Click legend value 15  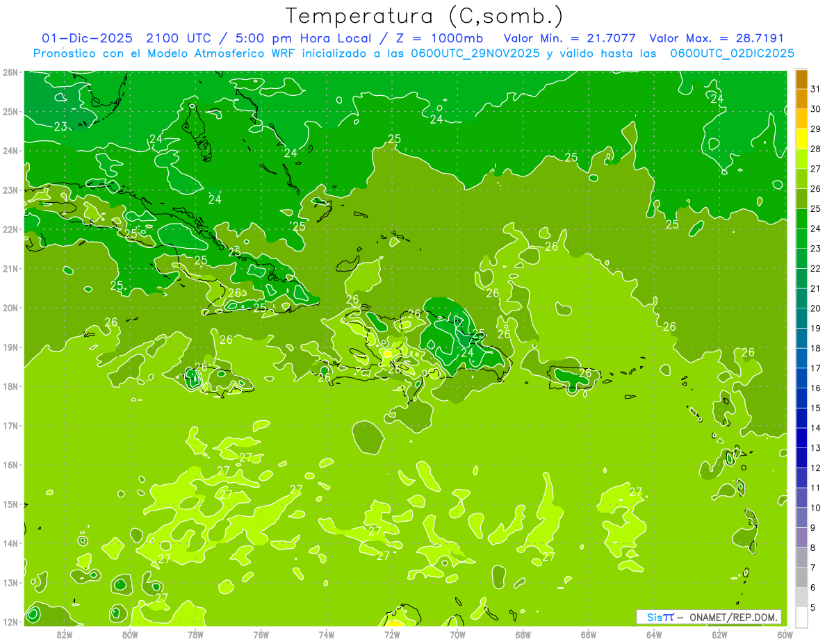815,408
